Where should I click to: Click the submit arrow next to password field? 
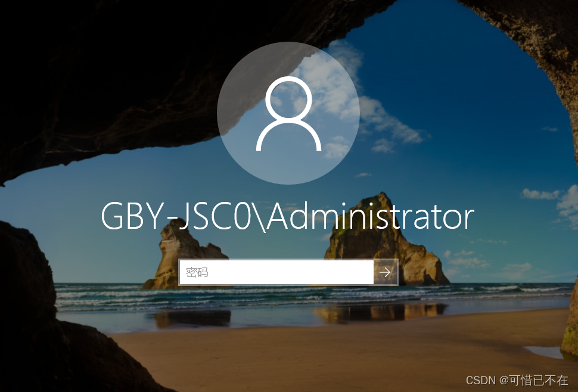386,272
